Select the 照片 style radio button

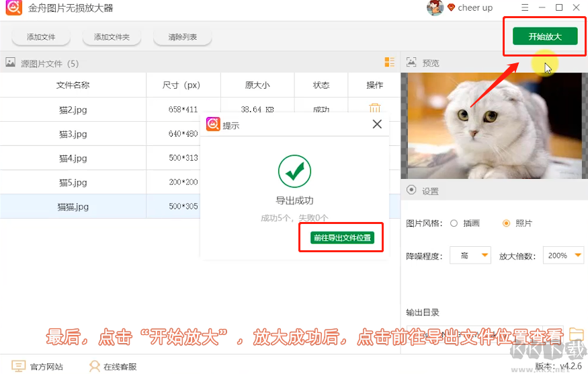coord(506,223)
